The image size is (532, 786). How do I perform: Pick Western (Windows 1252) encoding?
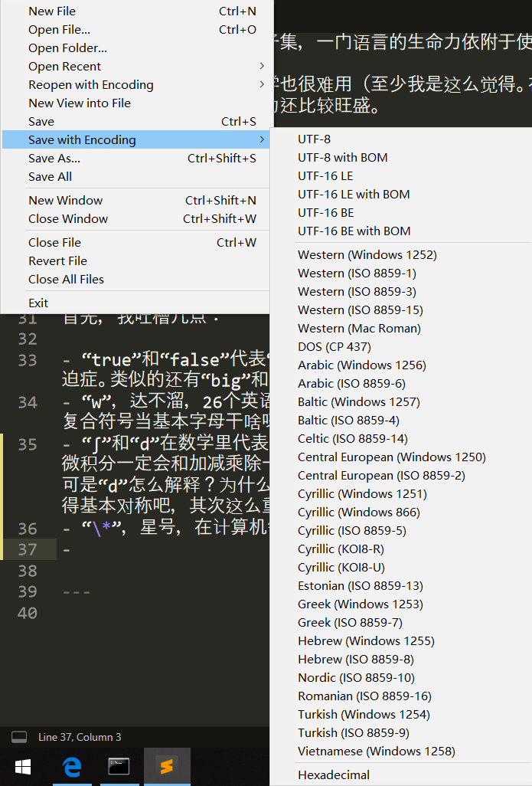[367, 255]
